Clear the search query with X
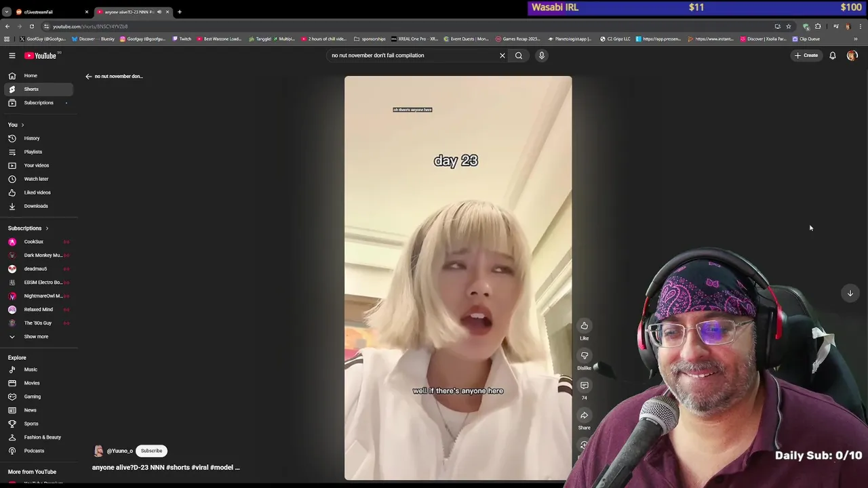This screenshot has height=488, width=868. (502, 56)
